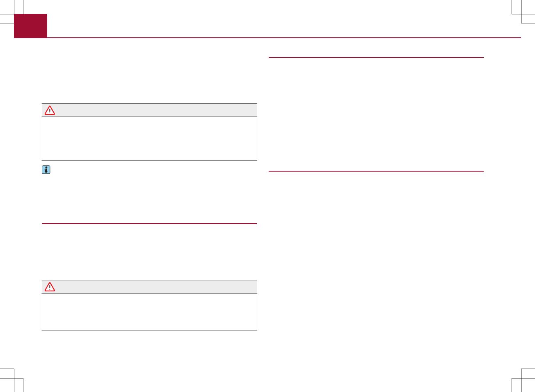Click the upper red divider in right column
Image resolution: width=535 pixels, height=392 pixels.
coord(376,57)
